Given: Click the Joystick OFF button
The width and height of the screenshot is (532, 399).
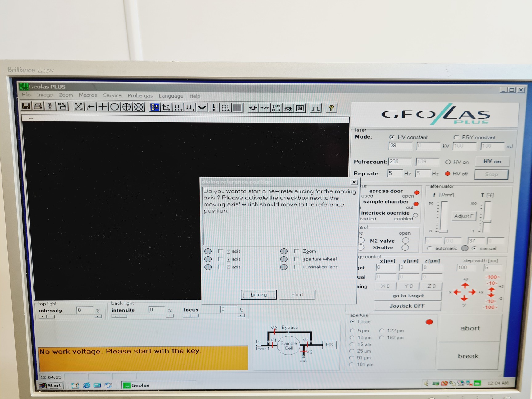Looking at the screenshot, I should (x=407, y=306).
